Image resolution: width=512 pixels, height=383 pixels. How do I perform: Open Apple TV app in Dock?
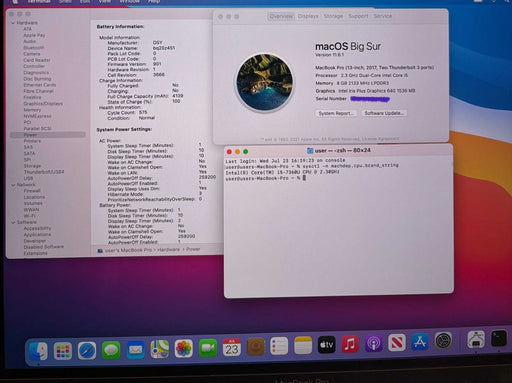tap(326, 344)
